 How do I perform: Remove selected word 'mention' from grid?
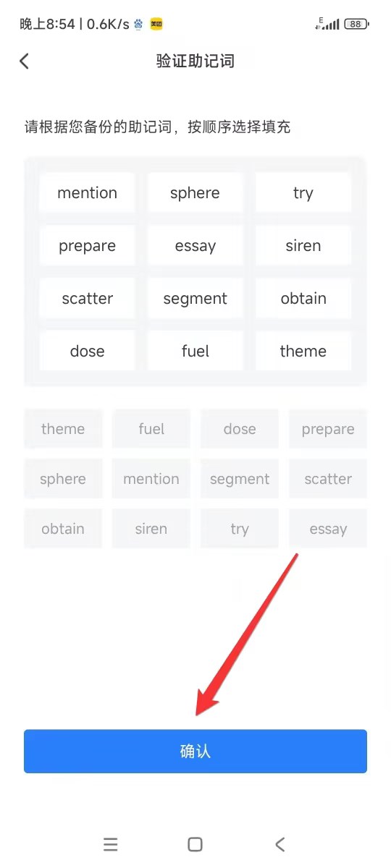point(87,192)
